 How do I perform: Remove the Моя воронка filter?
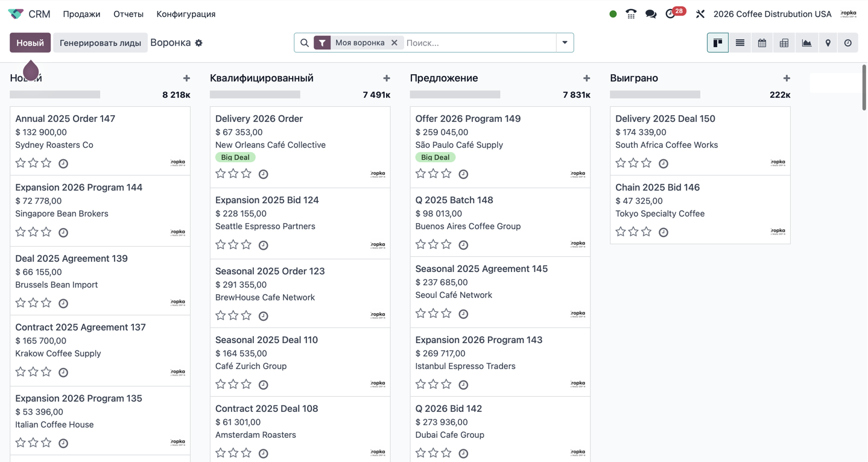[394, 43]
